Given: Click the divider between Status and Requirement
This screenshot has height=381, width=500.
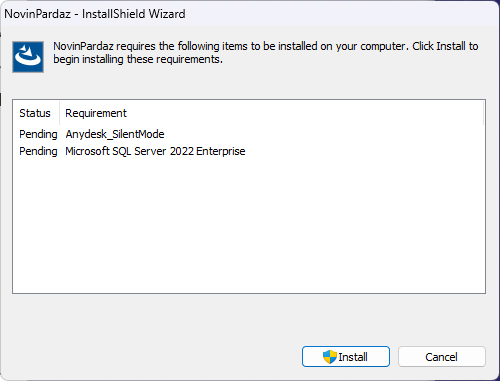Looking at the screenshot, I should coord(60,113).
